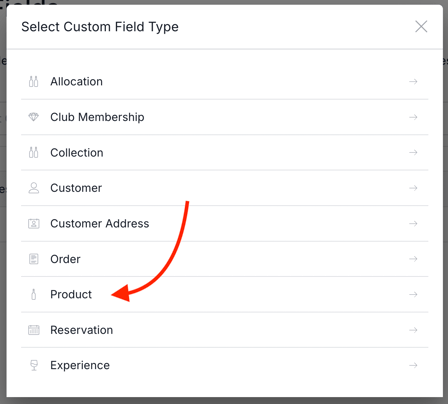This screenshot has height=404, width=448.
Task: Choose Collection field type label
Action: coord(77,153)
